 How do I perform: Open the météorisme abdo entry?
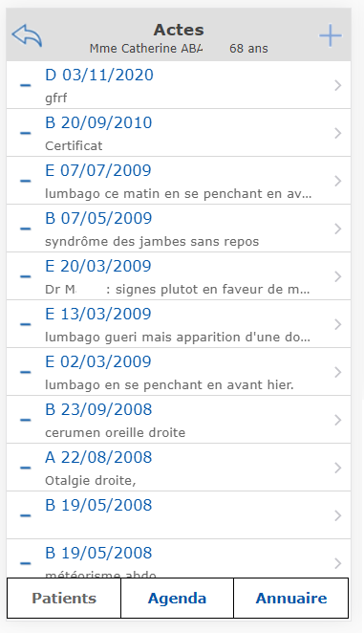tap(179, 558)
